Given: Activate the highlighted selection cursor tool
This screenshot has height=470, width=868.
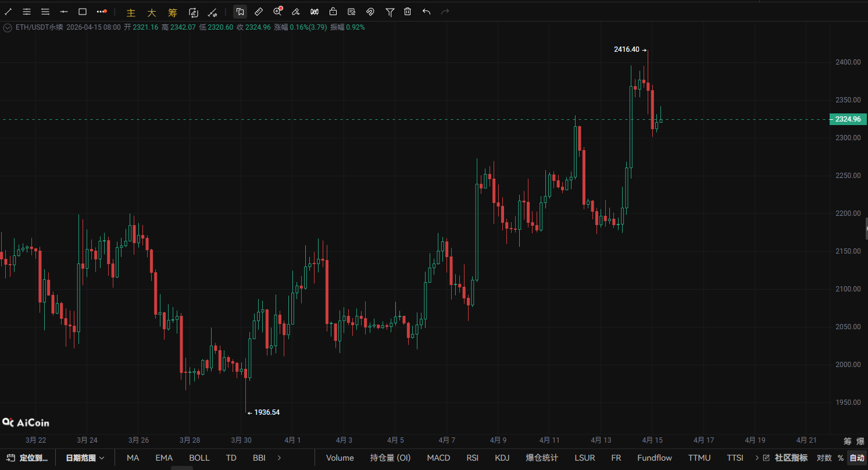Looking at the screenshot, I should [240, 12].
